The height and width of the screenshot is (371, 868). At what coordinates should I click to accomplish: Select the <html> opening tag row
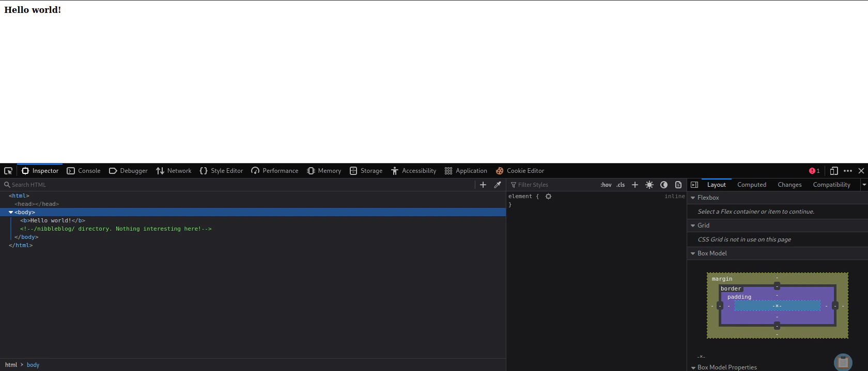click(19, 196)
